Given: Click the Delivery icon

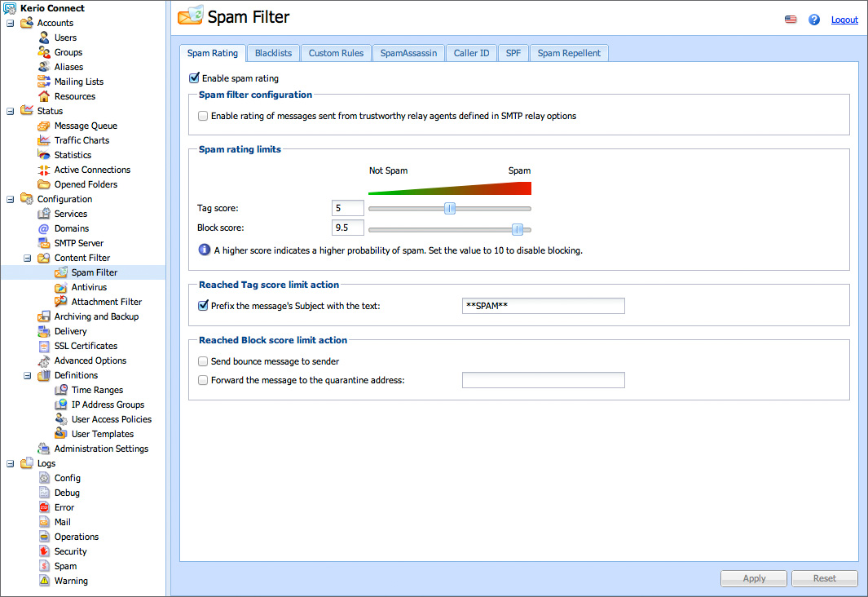Looking at the screenshot, I should point(44,331).
